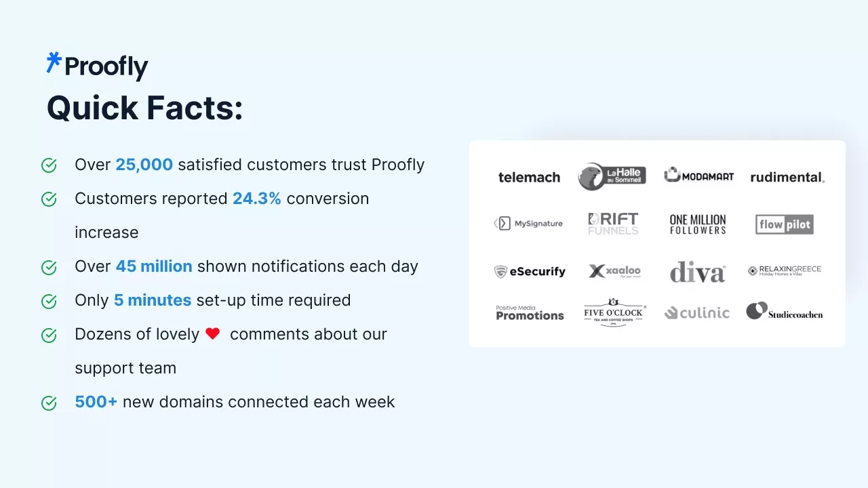Click the MySignature logo
Image resolution: width=868 pixels, height=488 pixels.
coord(528,224)
